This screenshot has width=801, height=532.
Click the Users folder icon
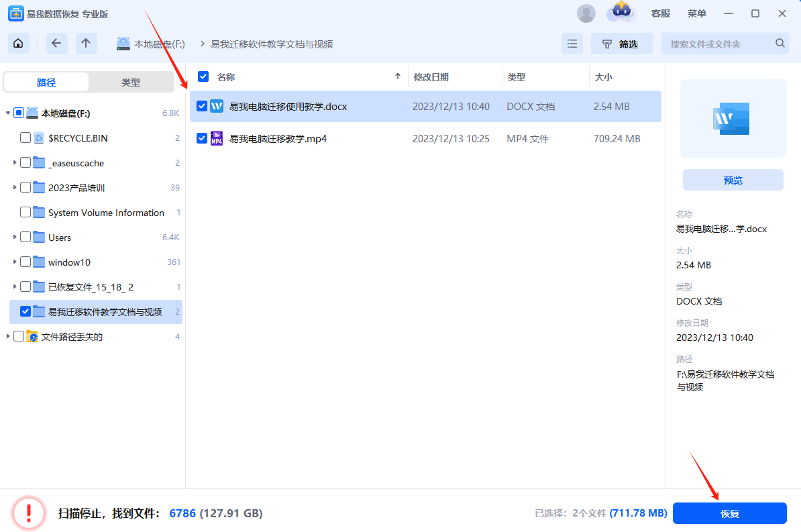[39, 237]
